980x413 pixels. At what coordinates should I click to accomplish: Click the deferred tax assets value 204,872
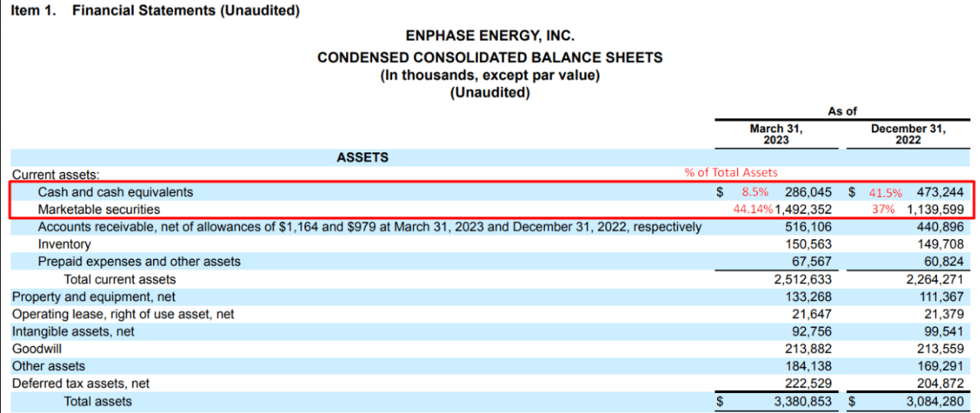pos(939,384)
